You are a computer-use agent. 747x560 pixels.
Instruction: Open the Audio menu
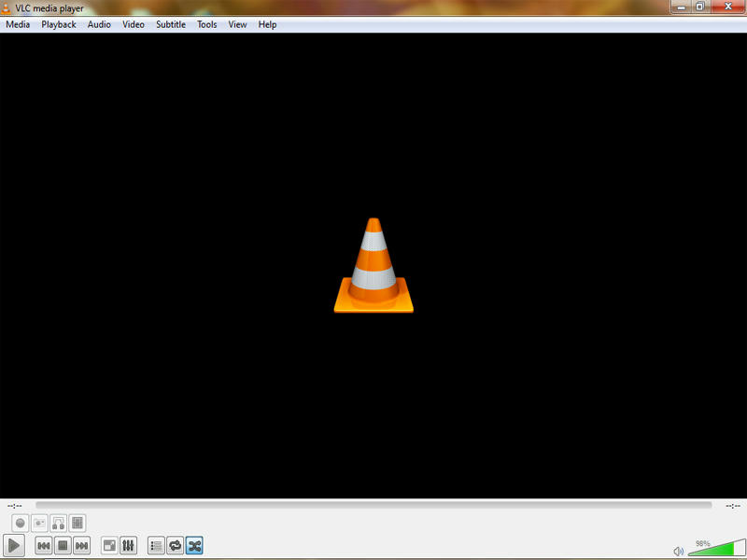tap(99, 24)
